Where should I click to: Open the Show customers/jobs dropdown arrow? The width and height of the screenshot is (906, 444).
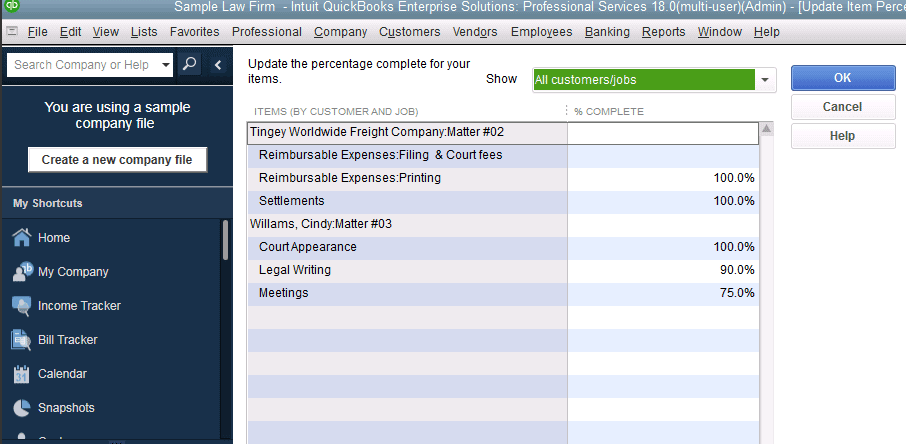click(765, 80)
